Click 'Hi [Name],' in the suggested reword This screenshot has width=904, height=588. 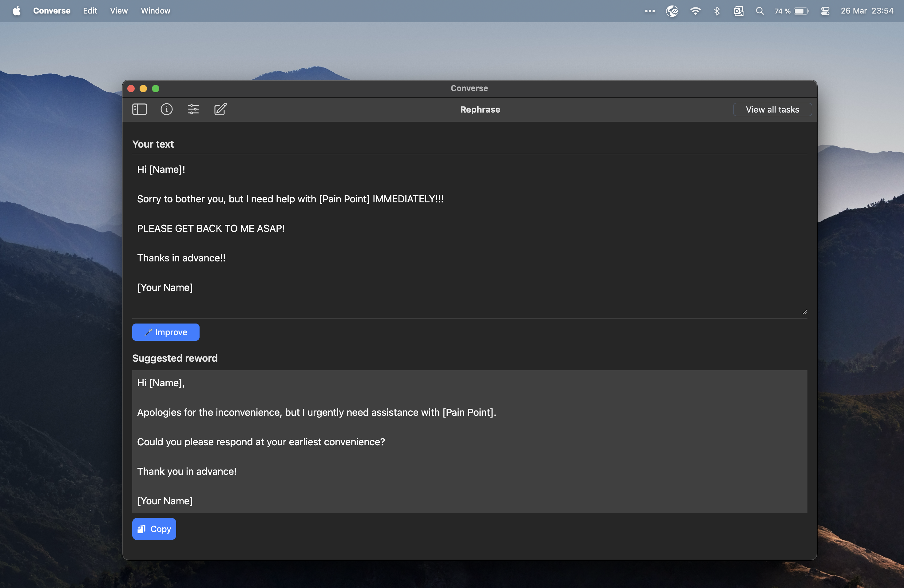coord(161,383)
